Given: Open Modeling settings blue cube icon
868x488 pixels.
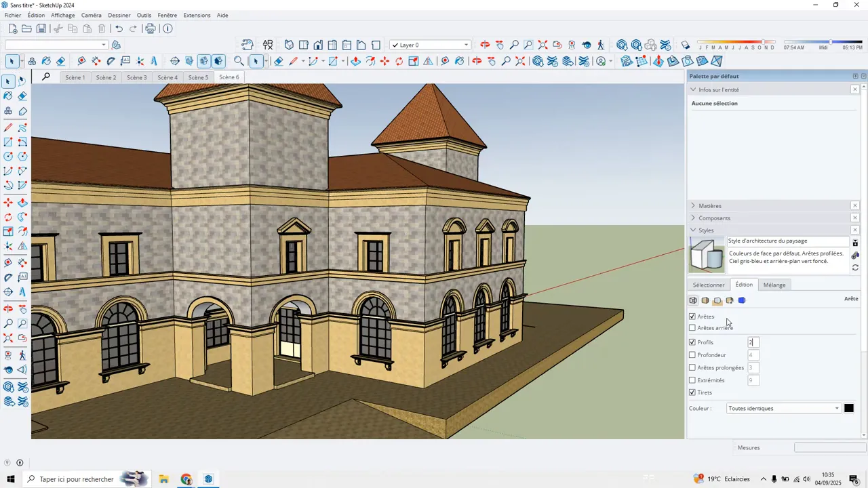Looking at the screenshot, I should click(742, 300).
